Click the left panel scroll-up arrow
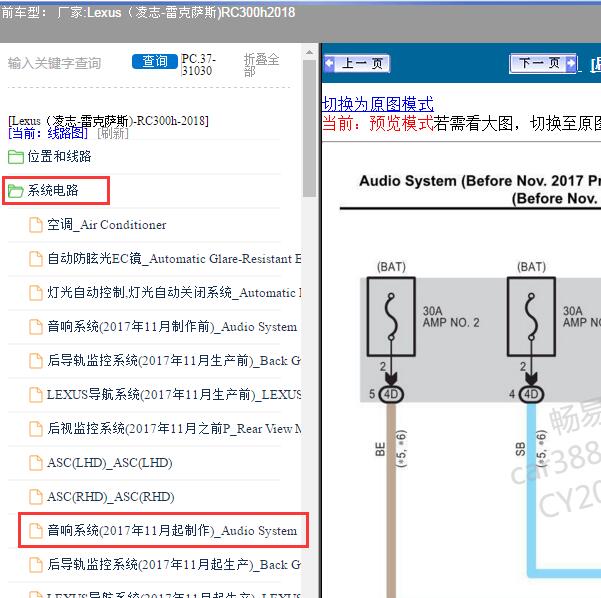Screen dimensions: 601x598 coord(309,53)
